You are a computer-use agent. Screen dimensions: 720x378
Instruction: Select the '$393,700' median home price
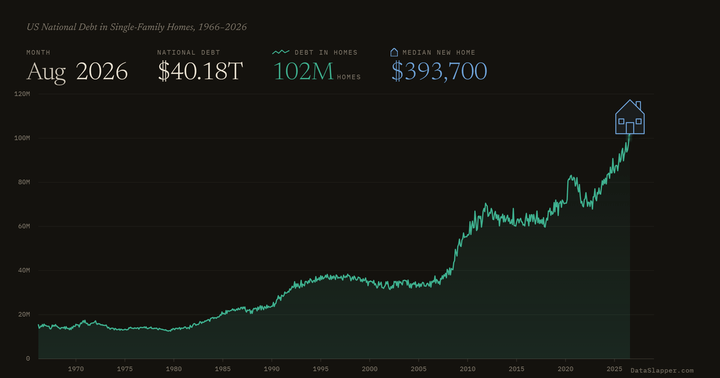point(439,72)
